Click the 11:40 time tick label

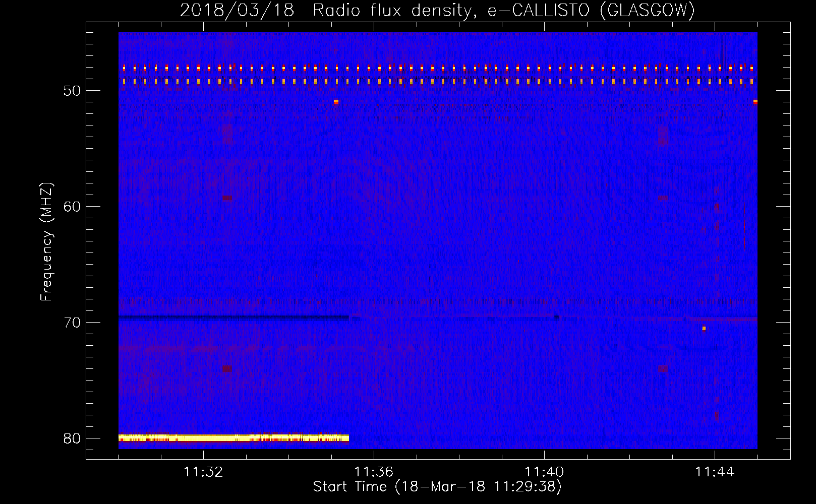tap(544, 472)
